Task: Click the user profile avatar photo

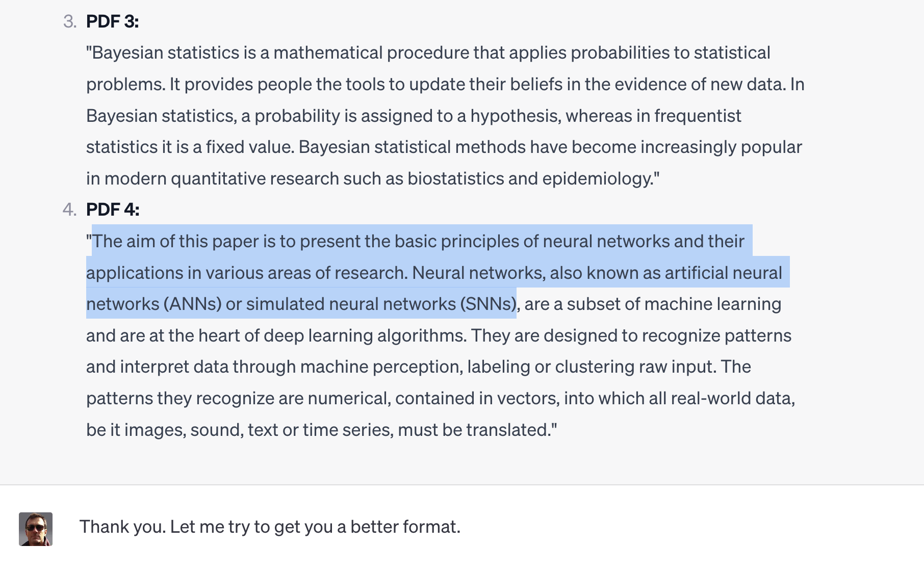Action: pos(36,529)
